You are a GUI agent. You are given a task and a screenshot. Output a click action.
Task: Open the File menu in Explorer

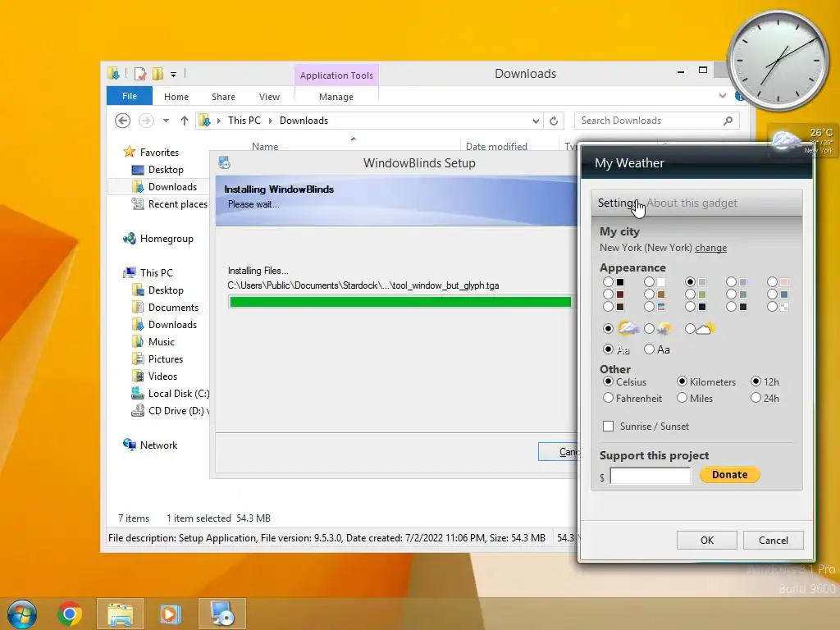130,96
